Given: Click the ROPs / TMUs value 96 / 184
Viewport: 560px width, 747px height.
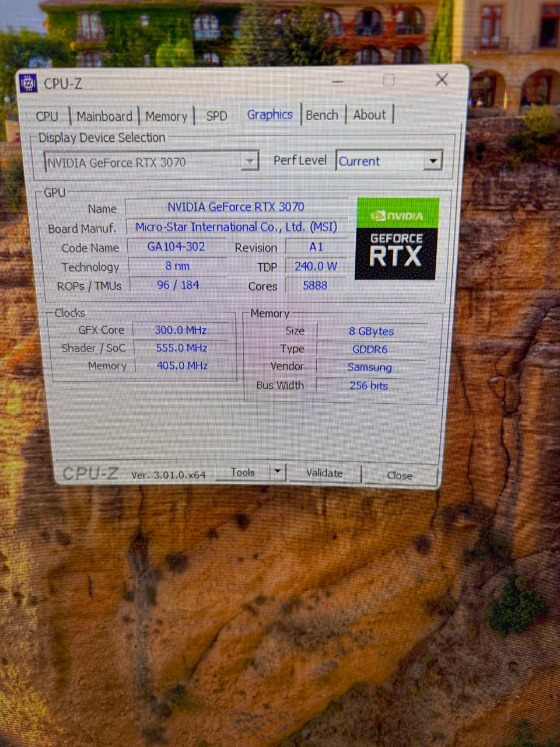Looking at the screenshot, I should [x=178, y=285].
